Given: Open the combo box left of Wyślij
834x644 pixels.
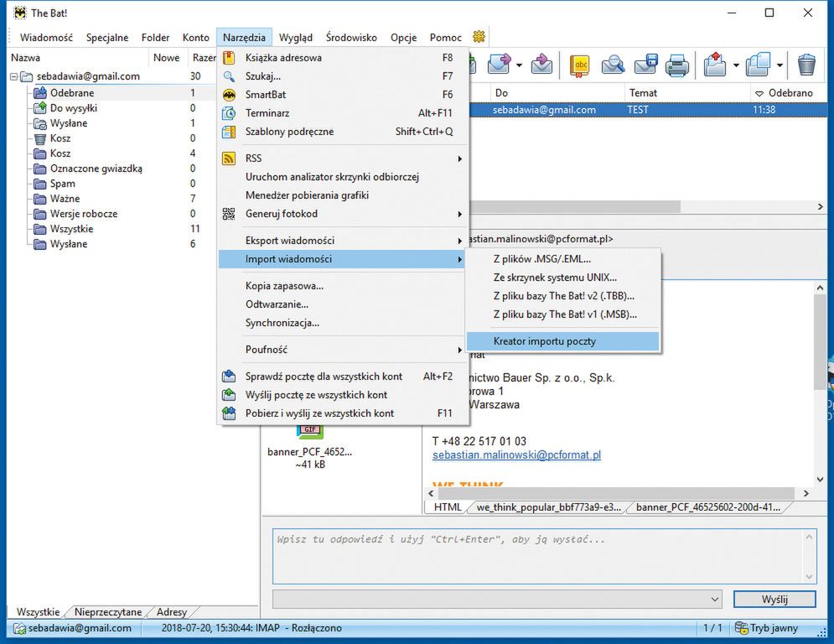Looking at the screenshot, I should tap(497, 600).
